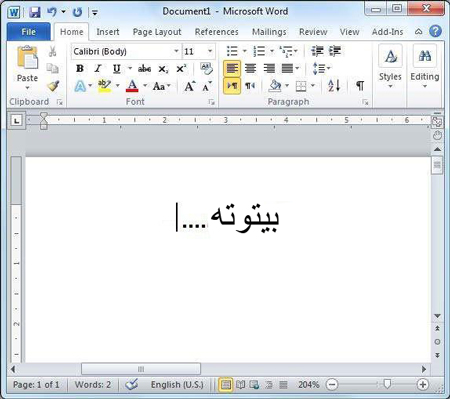Open the Styles gallery button
The width and height of the screenshot is (450, 399).
[390, 67]
